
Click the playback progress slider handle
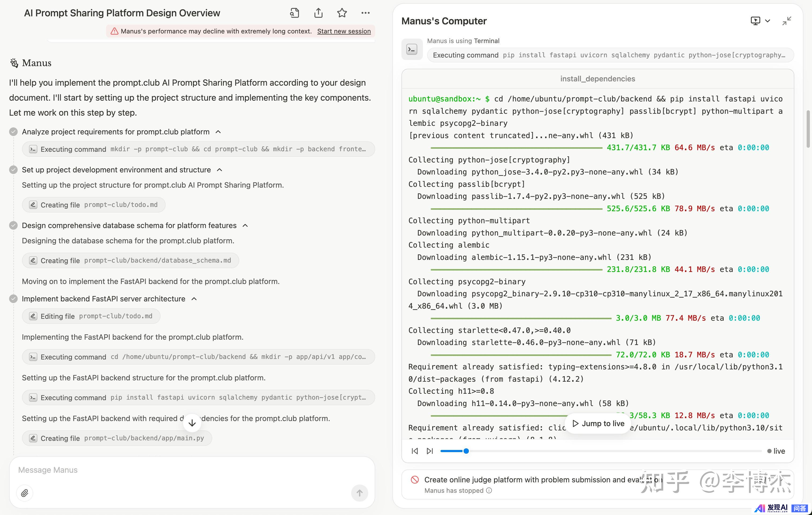click(466, 451)
